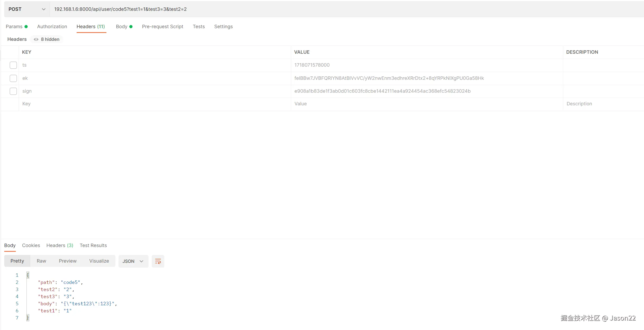The image size is (644, 330).
Task: Open the Pre-request Script tab
Action: [x=162, y=27]
